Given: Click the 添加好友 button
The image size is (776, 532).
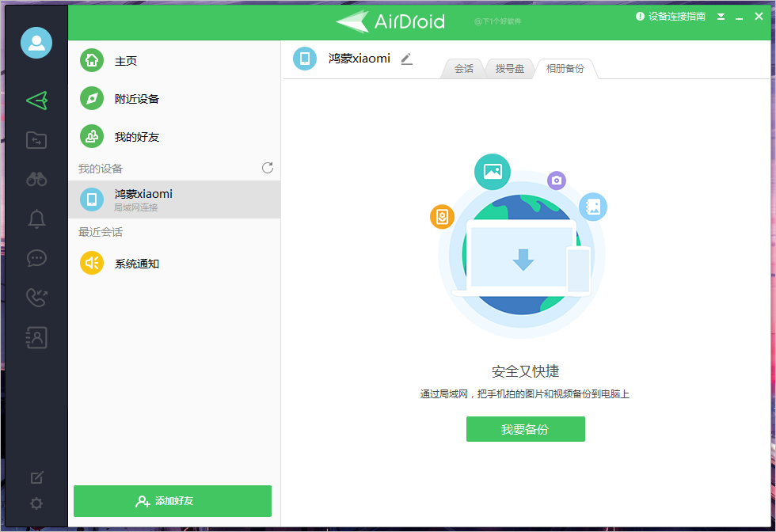Looking at the screenshot, I should coord(172,501).
